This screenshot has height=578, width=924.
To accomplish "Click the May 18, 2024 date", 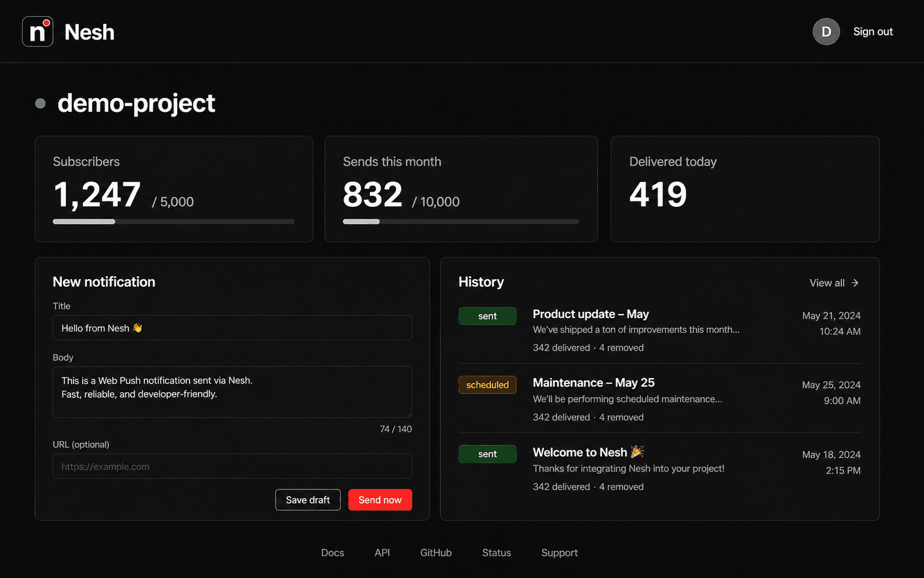I will [x=831, y=454].
